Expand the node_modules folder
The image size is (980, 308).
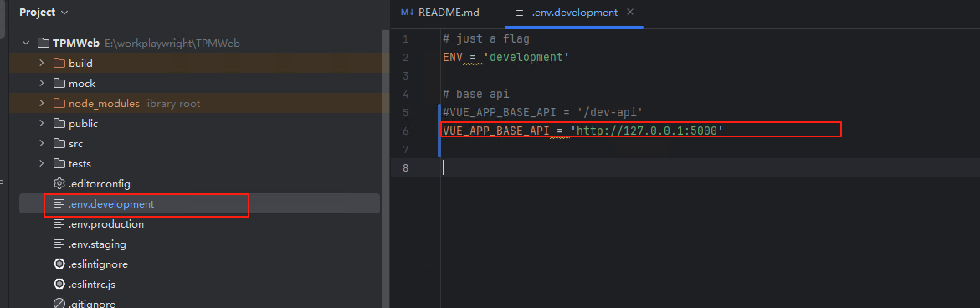click(41, 103)
